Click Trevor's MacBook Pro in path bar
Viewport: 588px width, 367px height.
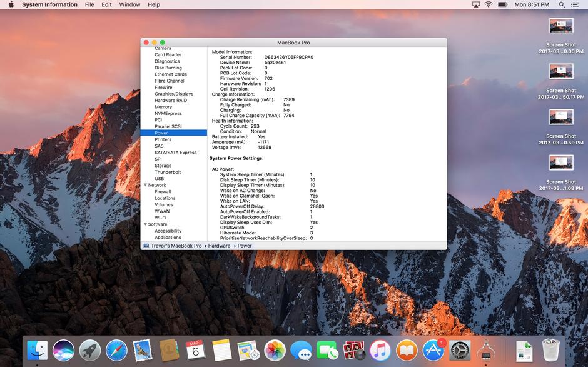176,246
